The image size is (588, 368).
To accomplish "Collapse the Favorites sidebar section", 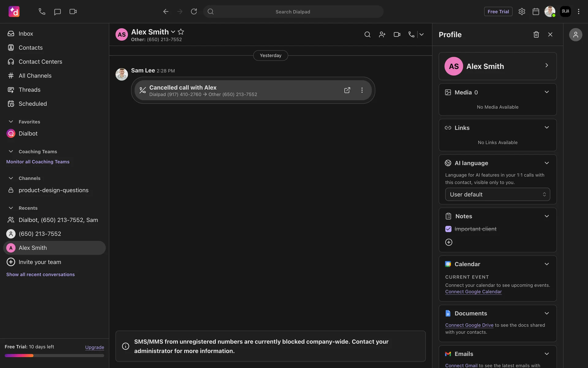I will click(x=11, y=122).
